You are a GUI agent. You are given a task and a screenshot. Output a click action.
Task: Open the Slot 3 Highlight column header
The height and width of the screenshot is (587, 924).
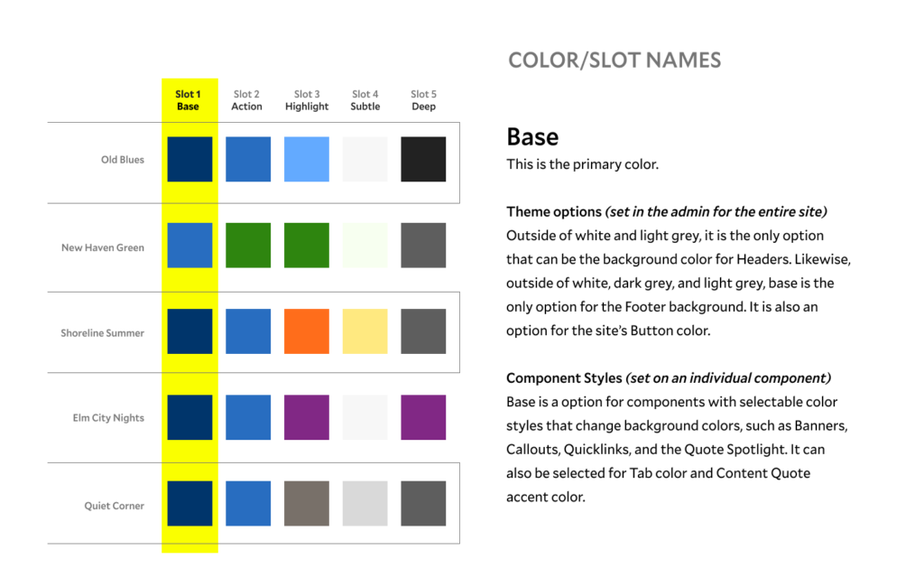tap(307, 100)
